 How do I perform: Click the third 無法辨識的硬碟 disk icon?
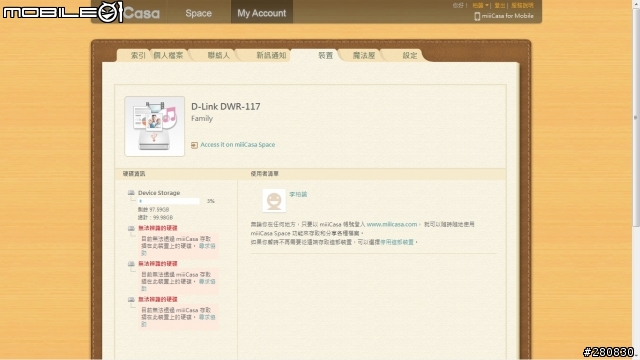click(x=131, y=299)
